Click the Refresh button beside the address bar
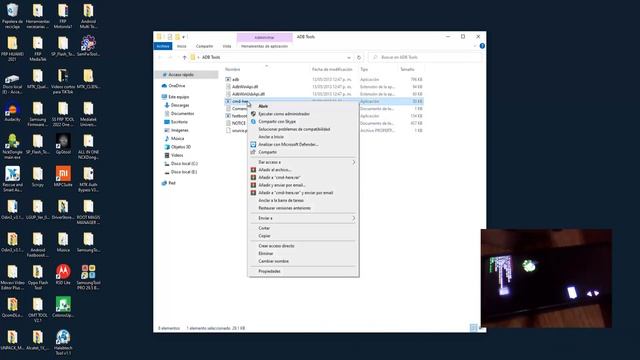640x360 pixels. [359, 58]
